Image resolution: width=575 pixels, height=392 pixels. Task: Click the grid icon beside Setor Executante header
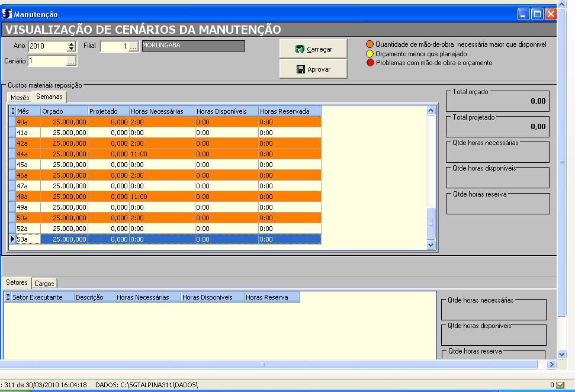point(8,297)
